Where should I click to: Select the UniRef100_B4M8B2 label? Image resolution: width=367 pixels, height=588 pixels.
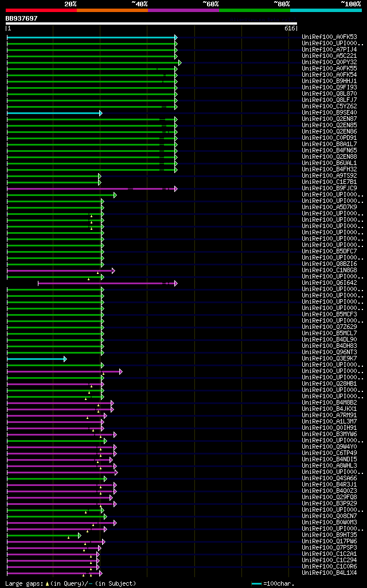(330, 403)
